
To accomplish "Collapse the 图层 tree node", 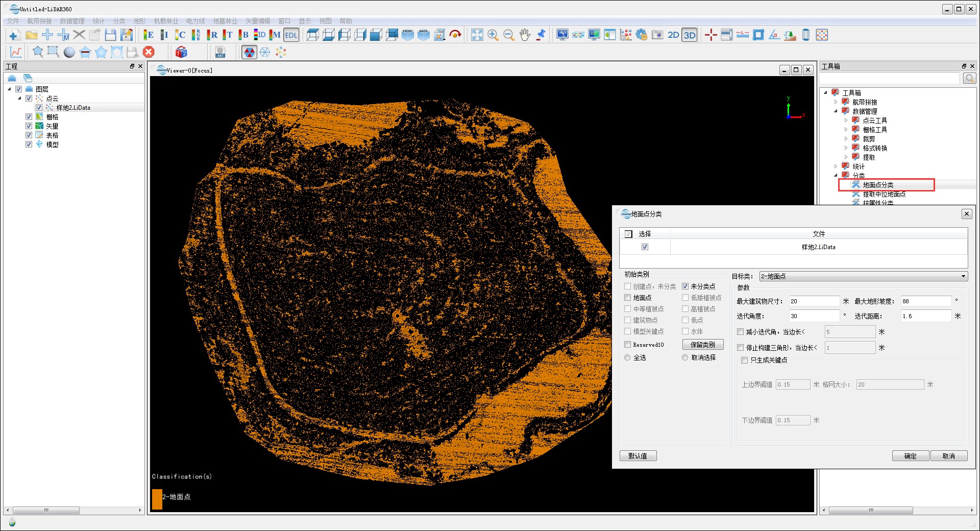I will point(9,89).
